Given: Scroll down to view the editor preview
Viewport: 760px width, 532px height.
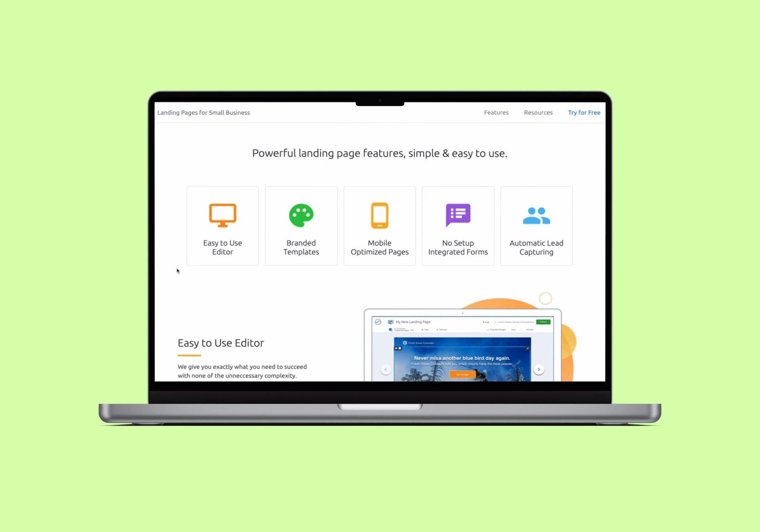Looking at the screenshot, I should pyautogui.click(x=462, y=347).
